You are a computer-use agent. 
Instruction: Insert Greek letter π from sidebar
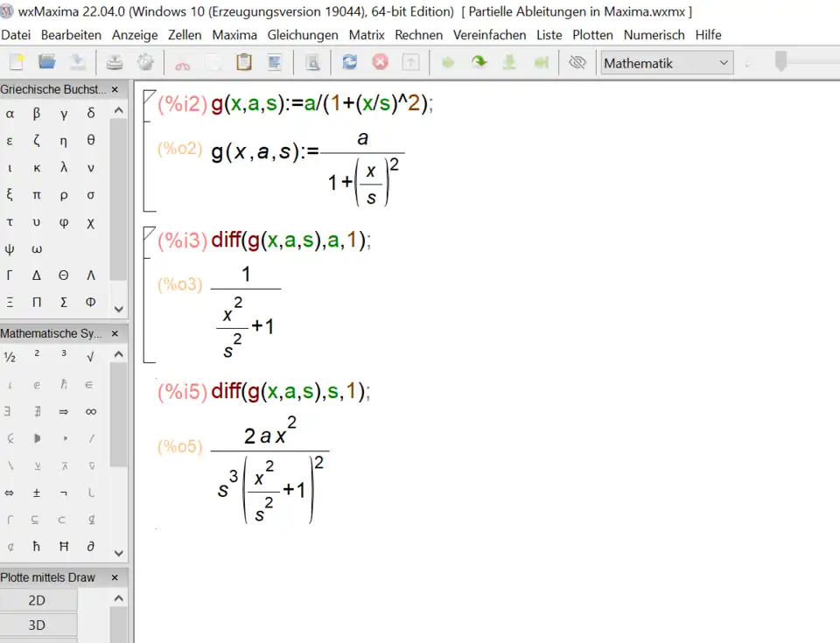(x=37, y=195)
